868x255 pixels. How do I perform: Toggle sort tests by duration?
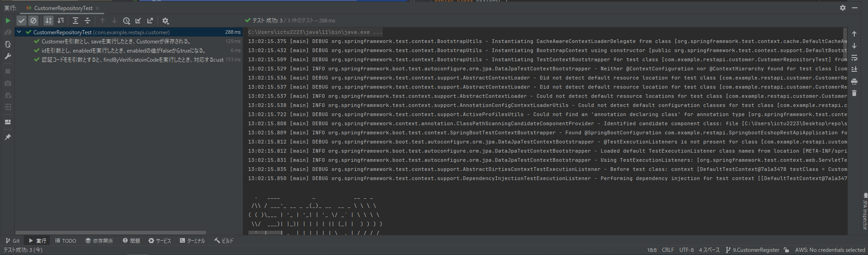60,21
